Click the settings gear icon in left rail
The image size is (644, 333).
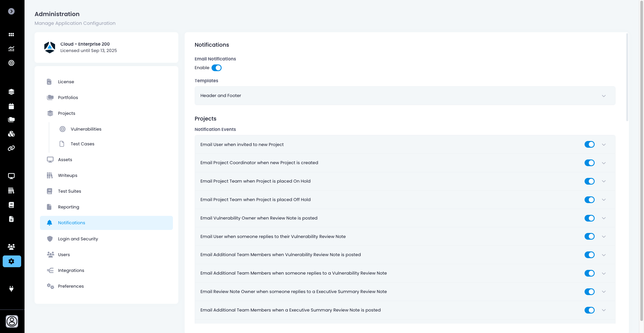coord(12,261)
